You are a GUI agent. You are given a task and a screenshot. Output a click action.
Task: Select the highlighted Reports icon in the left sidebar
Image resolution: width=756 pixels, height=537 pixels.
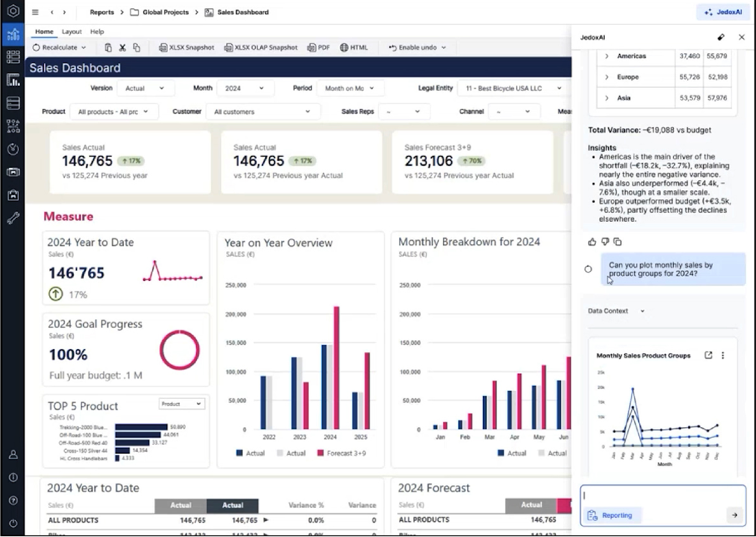[13, 35]
